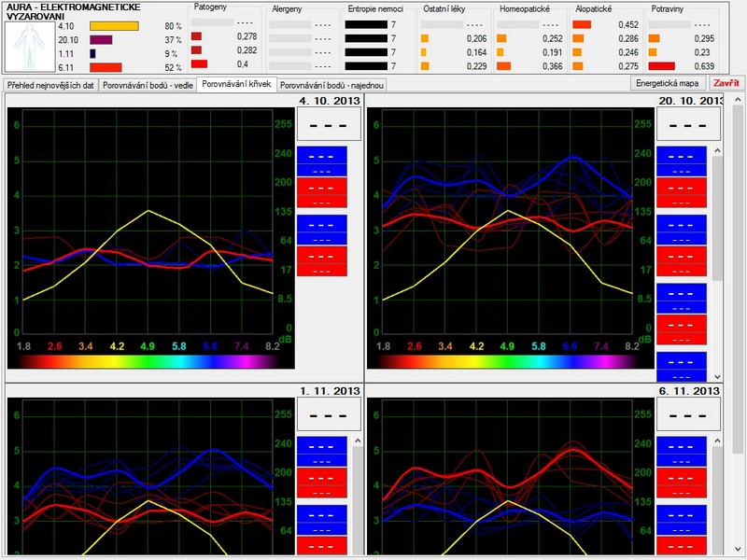Click the Homeopatické header

(x=525, y=9)
